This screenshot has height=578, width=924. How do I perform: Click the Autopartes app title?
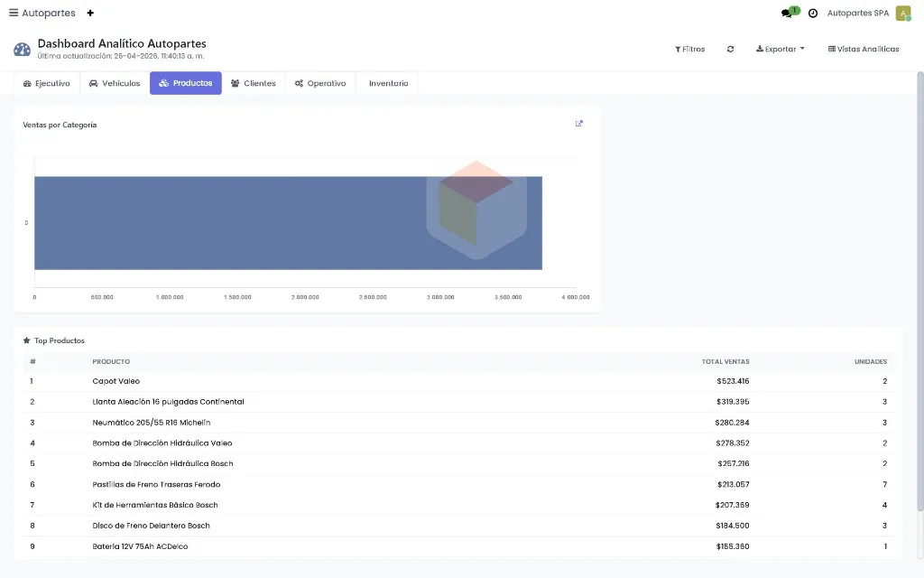pos(49,13)
